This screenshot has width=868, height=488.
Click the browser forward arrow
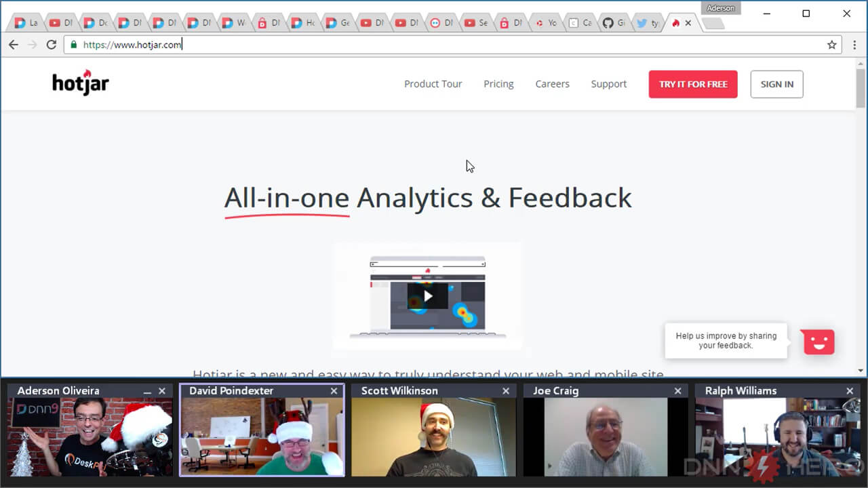[32, 45]
